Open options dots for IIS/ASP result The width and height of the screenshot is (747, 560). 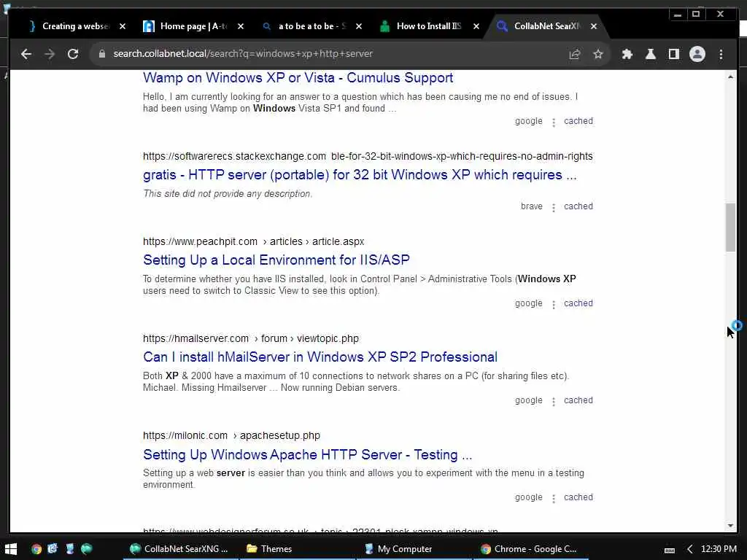[553, 305]
